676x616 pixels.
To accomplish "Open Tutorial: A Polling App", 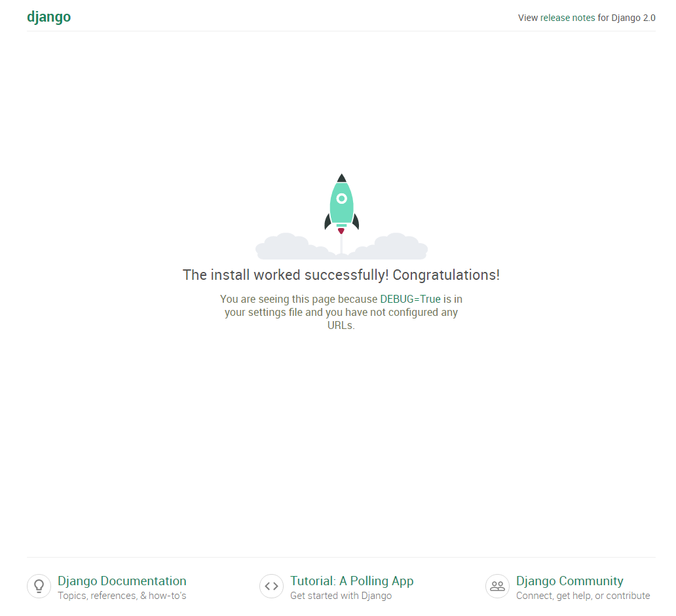I will pos(352,581).
